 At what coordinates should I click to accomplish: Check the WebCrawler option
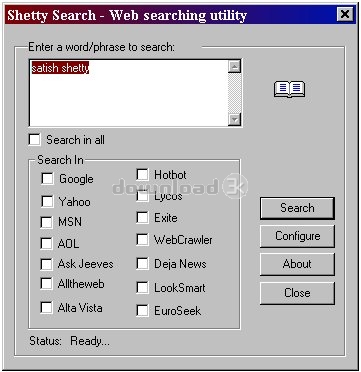coord(143,240)
